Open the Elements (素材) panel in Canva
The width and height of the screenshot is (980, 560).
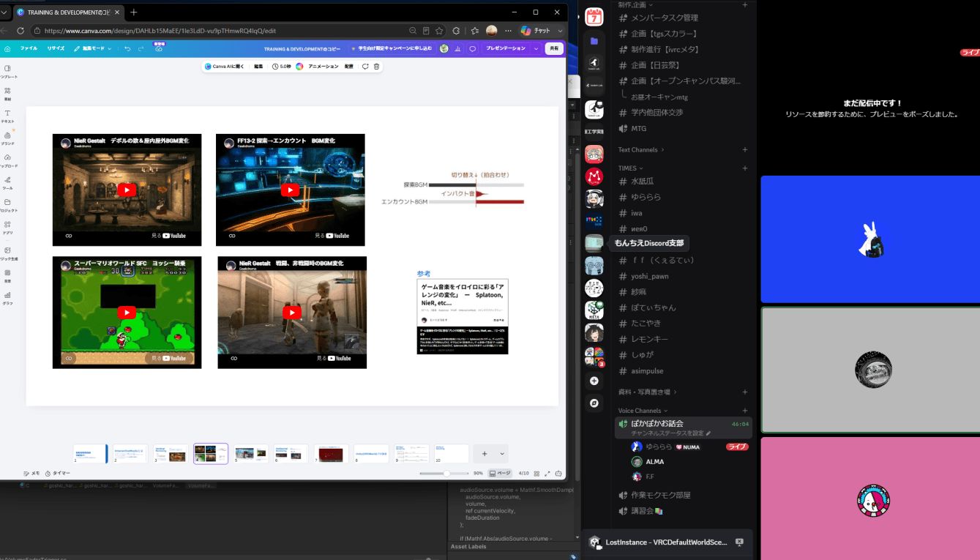coord(7,93)
